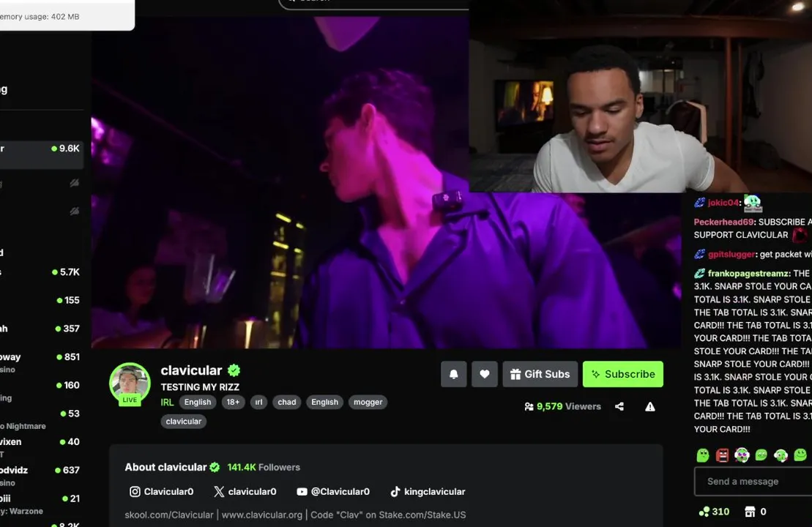Select the 18+ tag

233,403
